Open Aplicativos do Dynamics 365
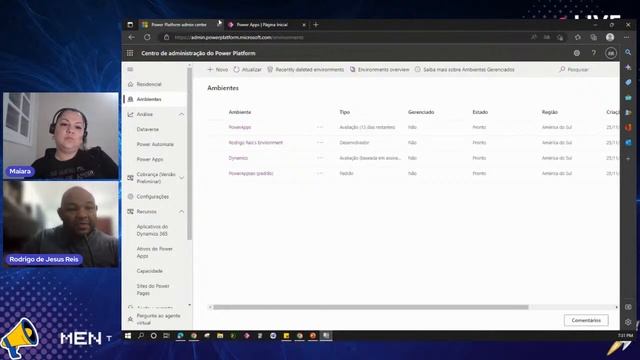 pos(152,230)
